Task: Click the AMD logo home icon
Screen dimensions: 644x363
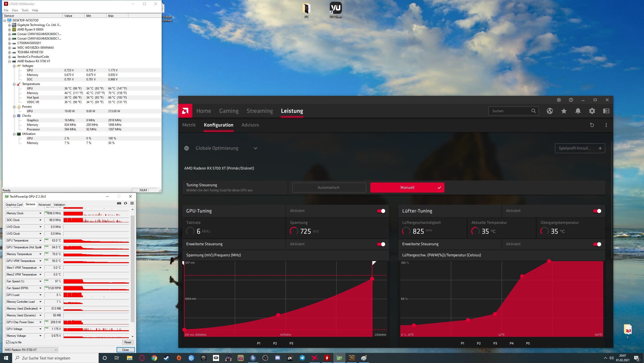Action: pyautogui.click(x=185, y=111)
